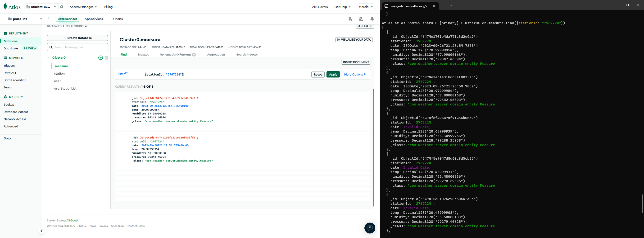Open new tab in the terminal window
Image resolution: width=644 pixels, height=238 pixels.
[444, 6]
